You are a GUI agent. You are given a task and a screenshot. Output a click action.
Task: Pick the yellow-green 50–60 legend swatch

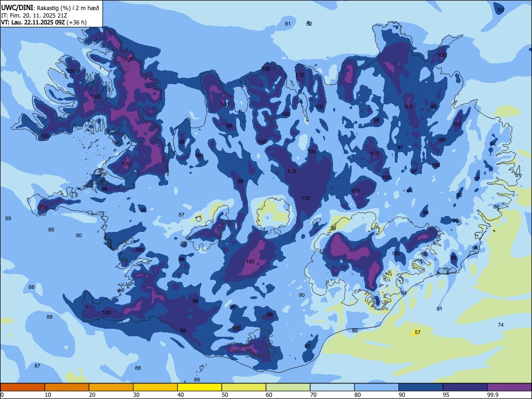point(244,387)
